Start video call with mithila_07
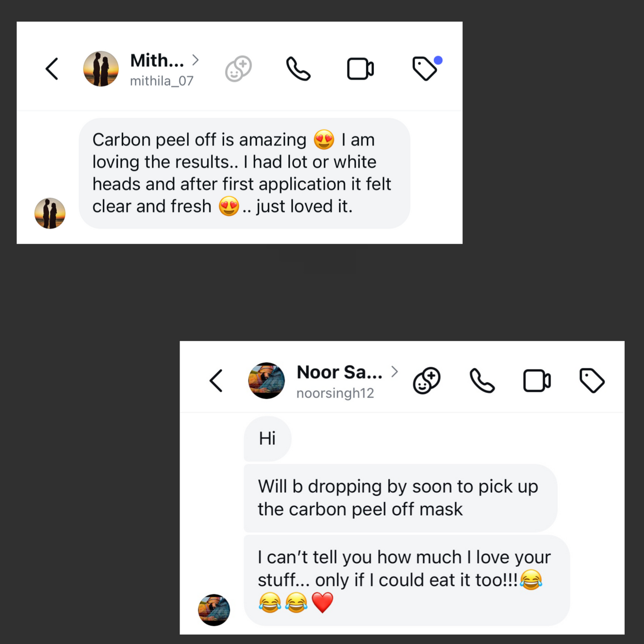644x644 pixels. (360, 69)
